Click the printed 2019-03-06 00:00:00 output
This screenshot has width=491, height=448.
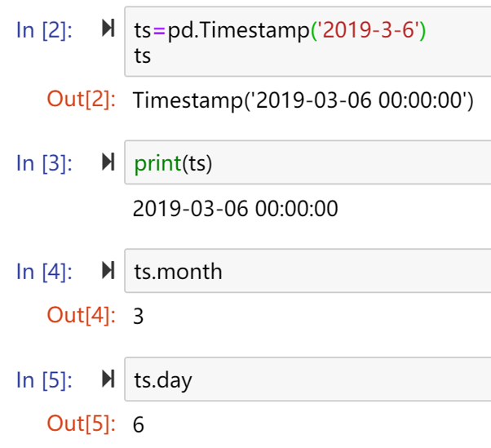tap(236, 209)
